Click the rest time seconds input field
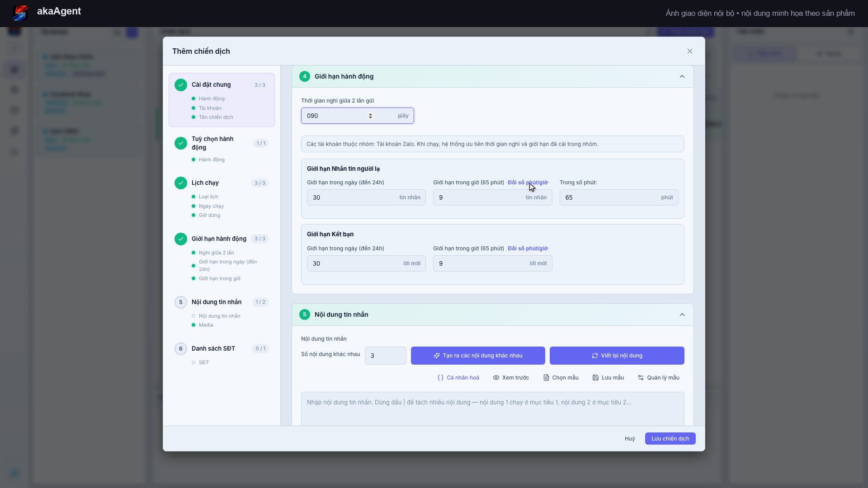868x488 pixels. tap(358, 116)
